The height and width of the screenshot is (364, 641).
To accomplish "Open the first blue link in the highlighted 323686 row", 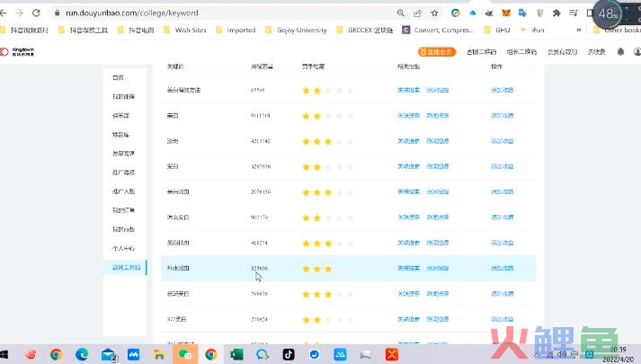I will [x=408, y=268].
